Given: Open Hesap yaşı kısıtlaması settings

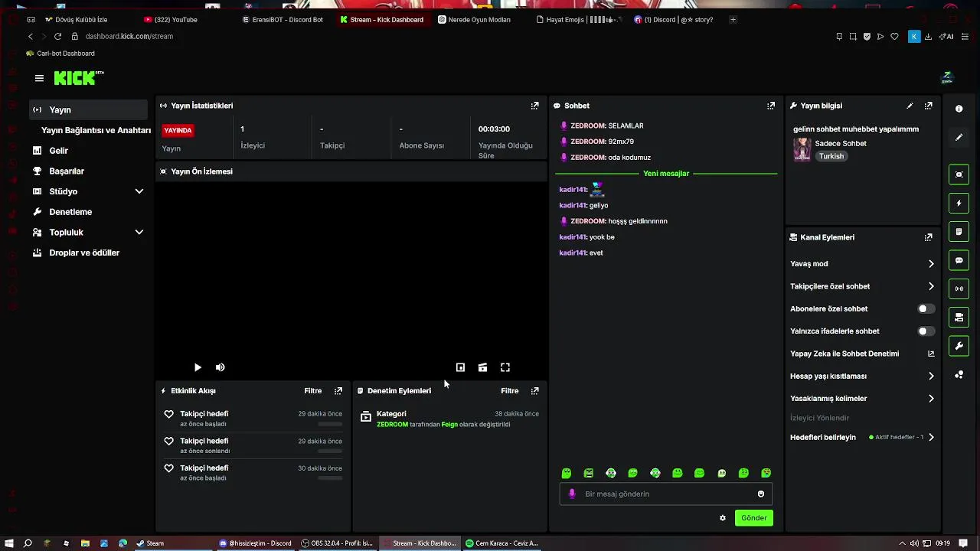Looking at the screenshot, I should tap(862, 377).
